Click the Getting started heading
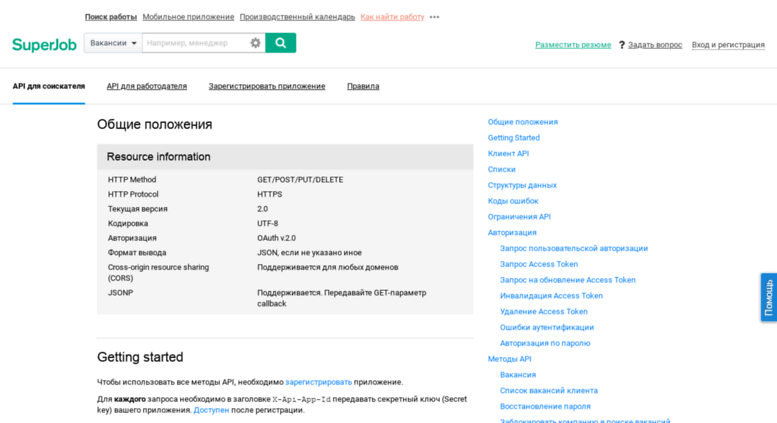This screenshot has height=423, width=777. pos(140,357)
